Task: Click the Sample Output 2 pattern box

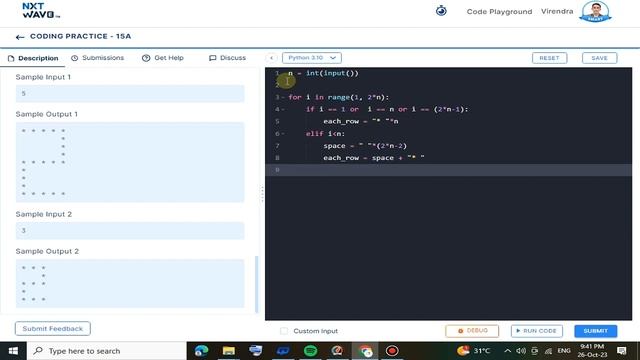Action: 130,283
